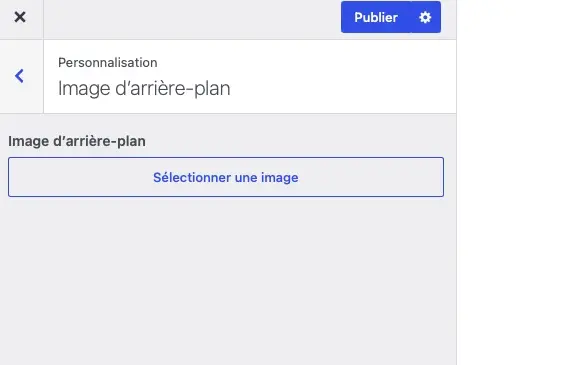Click the header bar left of Publier
This screenshot has width=565, height=365.
192,19
